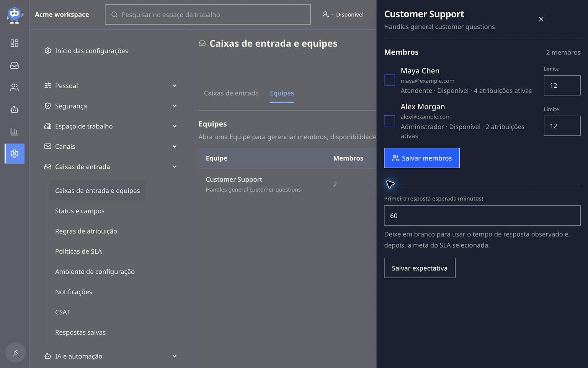Select the Maya Chen checkbox
588x368 pixels.
coord(389,80)
